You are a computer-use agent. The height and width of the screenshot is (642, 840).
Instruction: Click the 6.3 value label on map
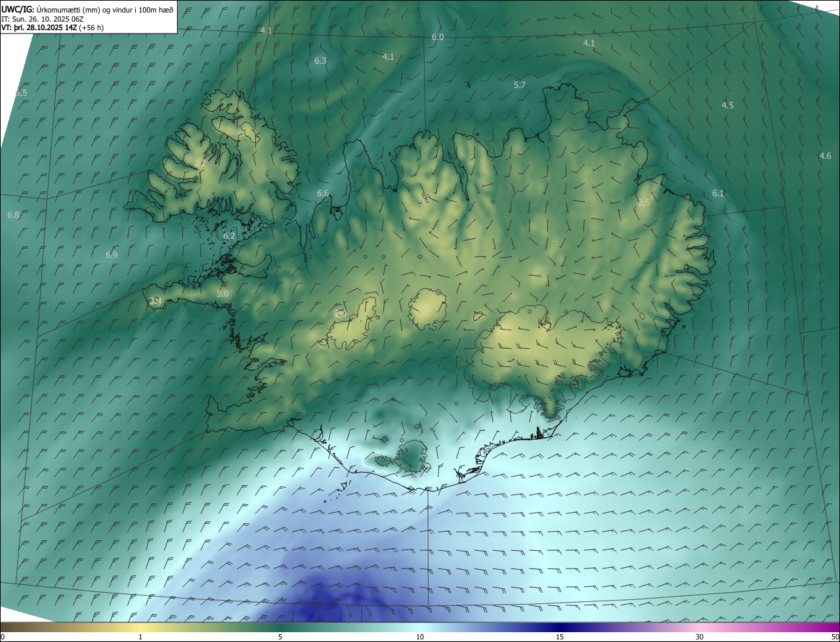pos(320,60)
